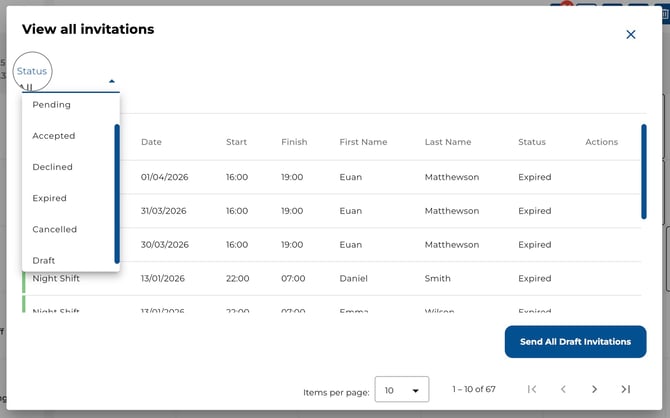Select Draft status option
The image size is (670, 418).
click(x=44, y=260)
